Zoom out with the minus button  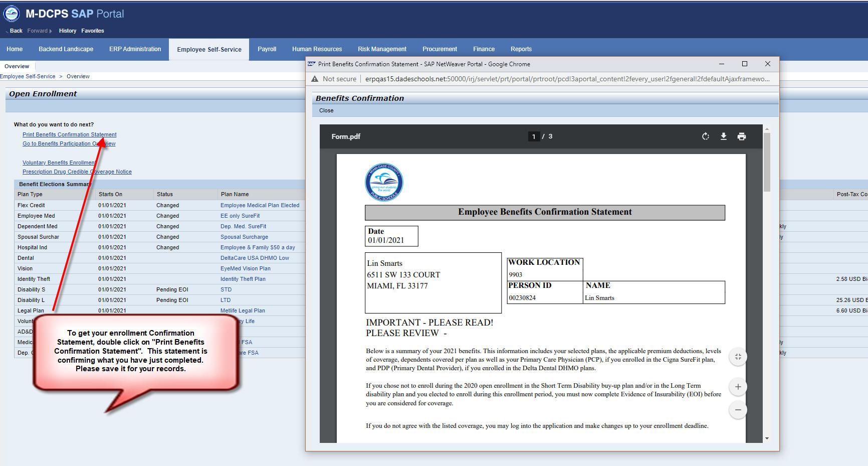(x=738, y=410)
